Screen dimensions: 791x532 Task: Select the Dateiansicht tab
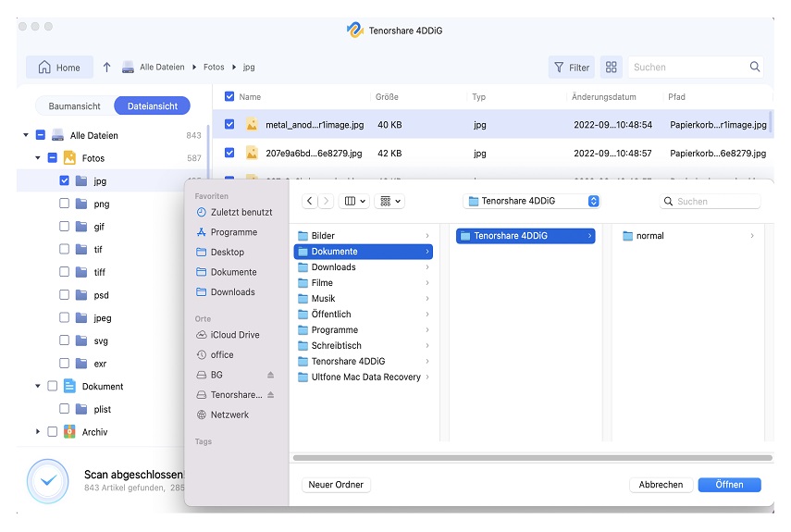coord(153,106)
